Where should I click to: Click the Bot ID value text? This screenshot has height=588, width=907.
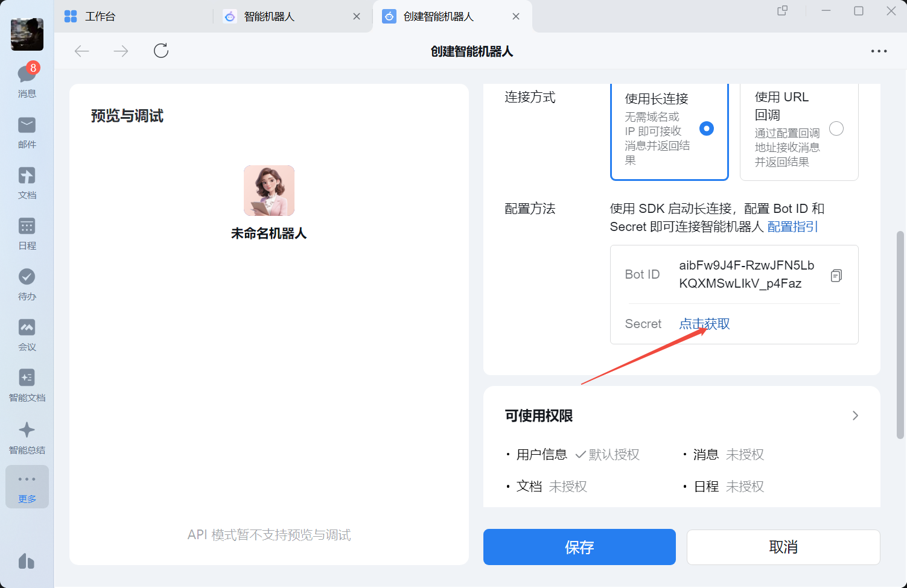(746, 274)
